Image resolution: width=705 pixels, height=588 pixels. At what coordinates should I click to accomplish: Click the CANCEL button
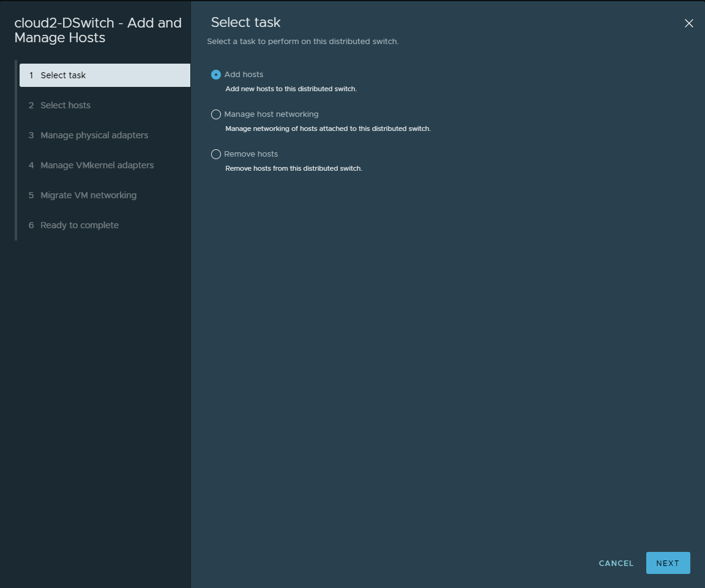coord(616,564)
